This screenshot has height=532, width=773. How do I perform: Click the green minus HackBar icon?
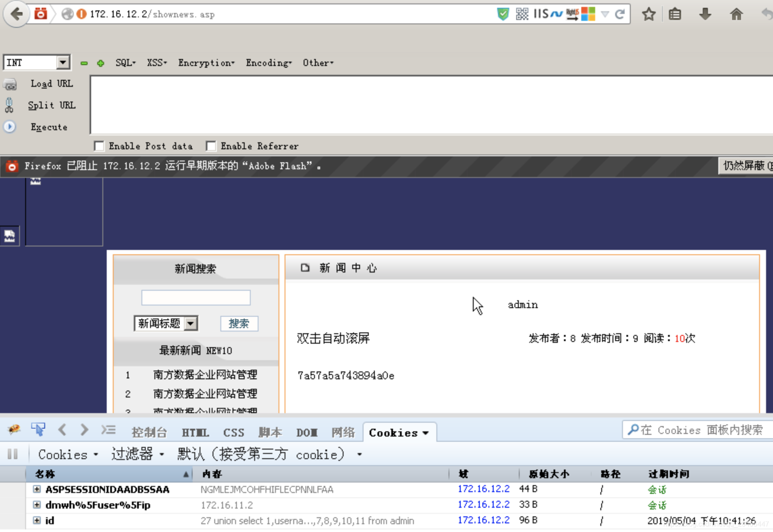tap(84, 63)
